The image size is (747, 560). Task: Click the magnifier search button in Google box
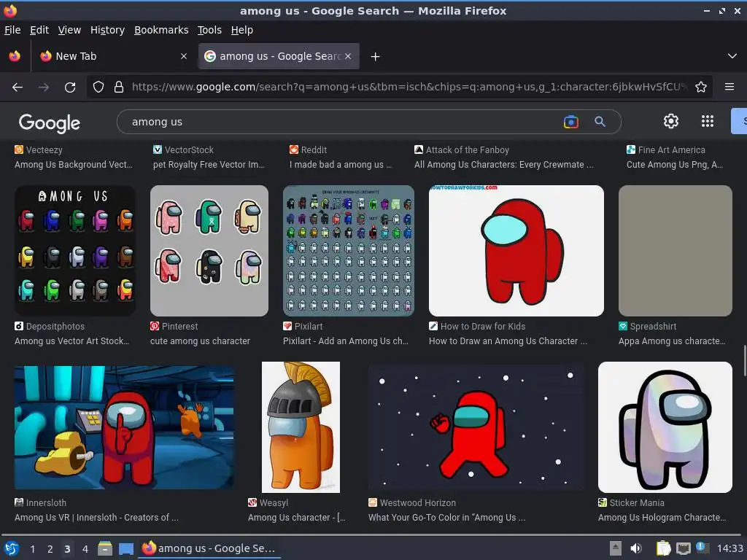(600, 122)
